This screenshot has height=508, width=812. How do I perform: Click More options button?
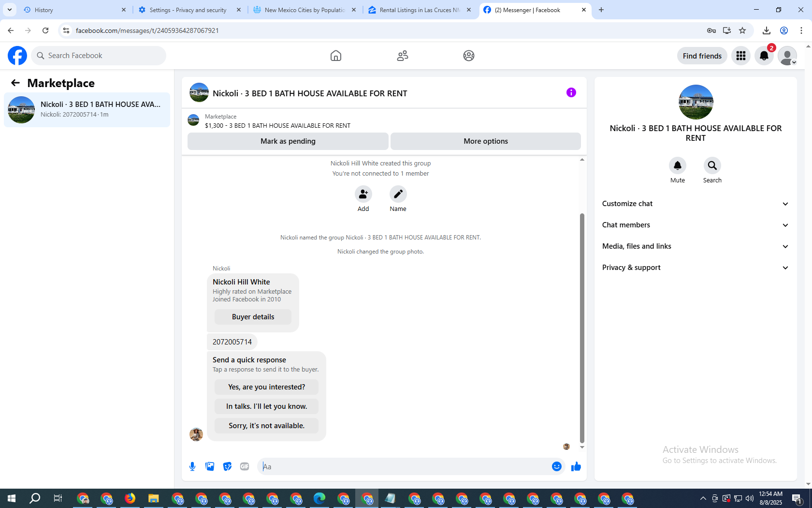[x=486, y=141]
